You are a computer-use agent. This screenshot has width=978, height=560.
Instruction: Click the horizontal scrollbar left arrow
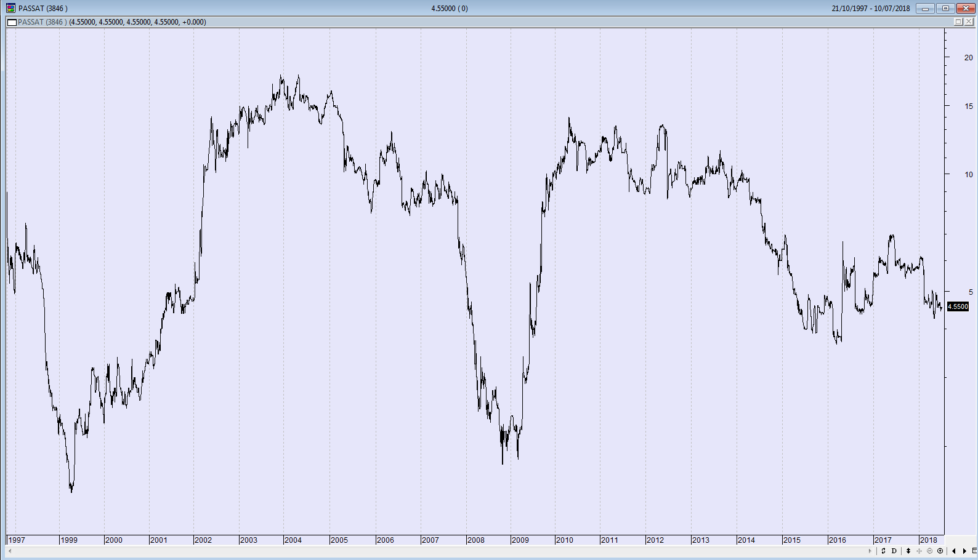coord(10,551)
